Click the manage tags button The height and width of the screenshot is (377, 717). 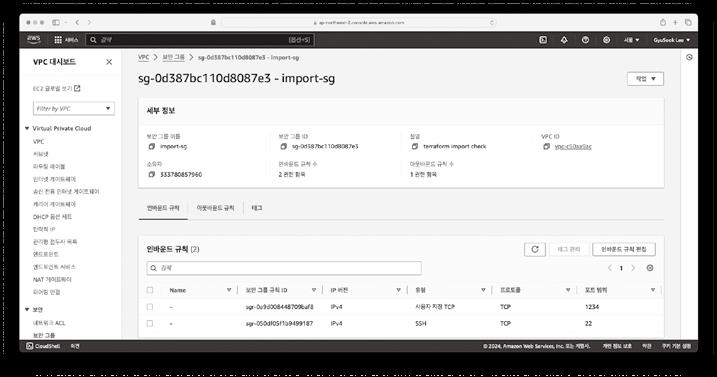(569, 249)
